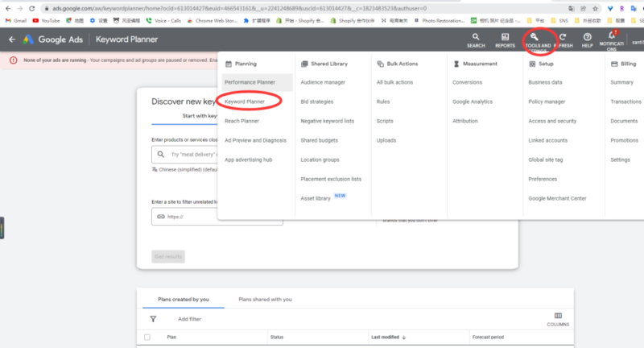The height and width of the screenshot is (348, 644).
Task: Sort by the Last modified column header
Action: pos(388,337)
